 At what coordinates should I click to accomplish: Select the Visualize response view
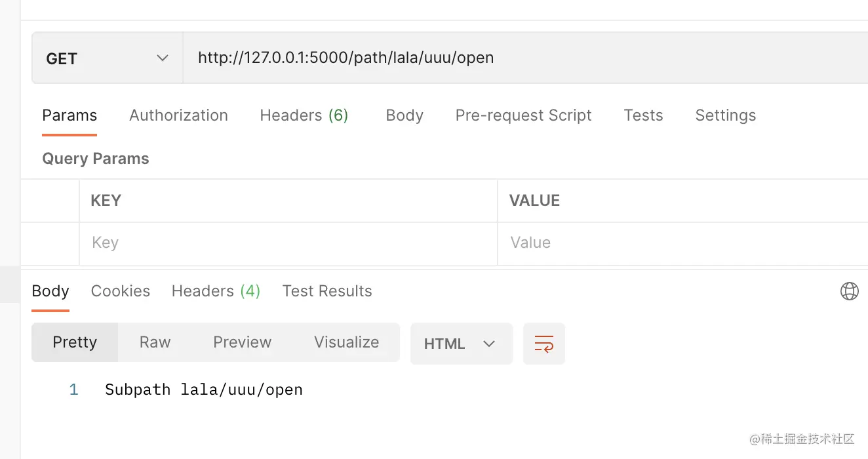(x=346, y=342)
